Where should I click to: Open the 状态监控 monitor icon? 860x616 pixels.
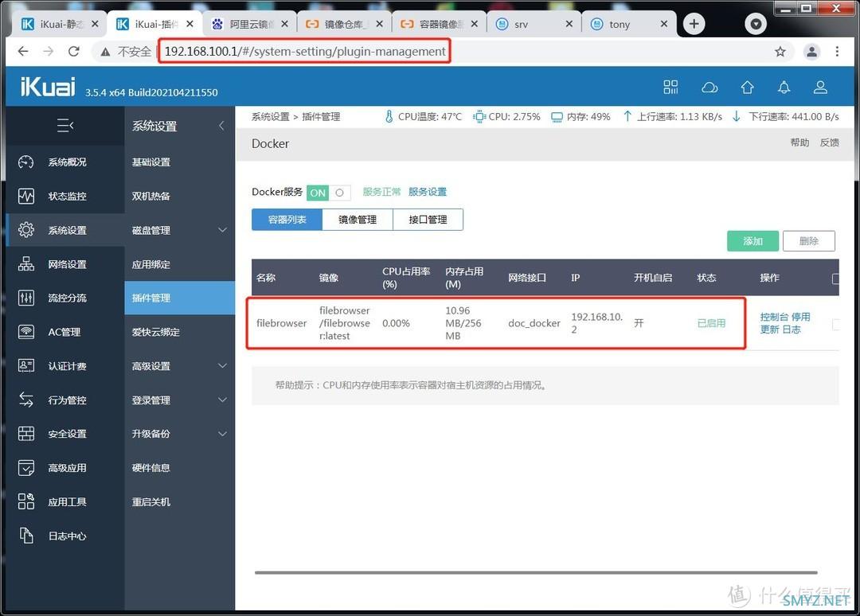pyautogui.click(x=25, y=197)
